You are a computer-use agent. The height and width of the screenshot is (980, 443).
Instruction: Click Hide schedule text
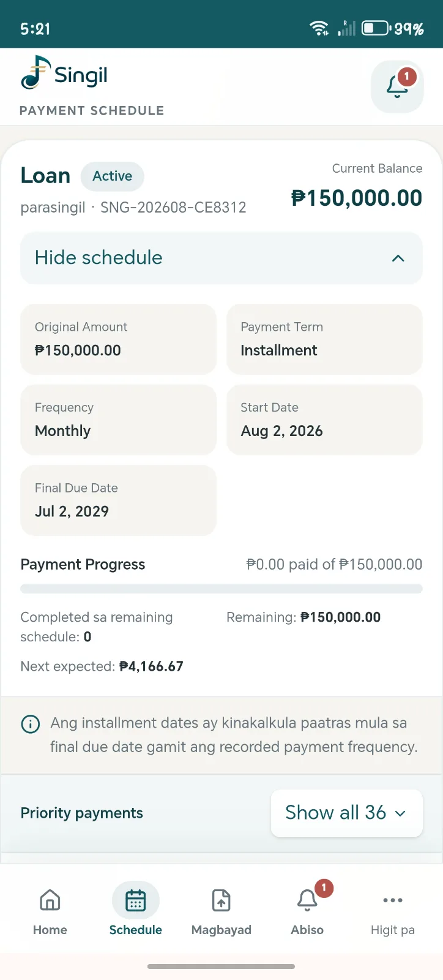tap(99, 258)
